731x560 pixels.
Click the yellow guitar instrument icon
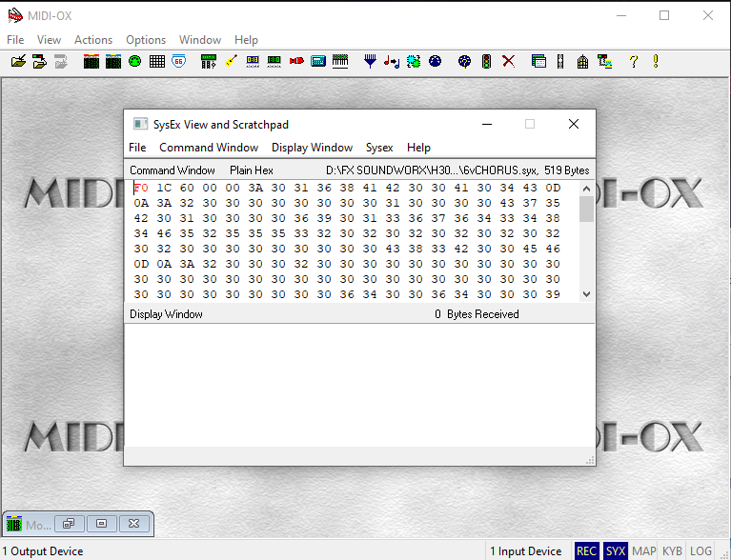(231, 61)
